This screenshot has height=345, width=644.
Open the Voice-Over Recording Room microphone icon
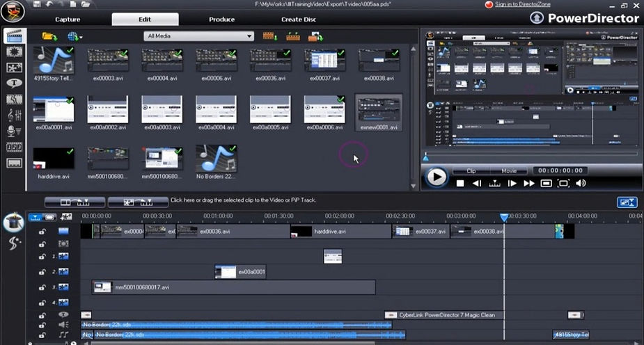pos(15,131)
